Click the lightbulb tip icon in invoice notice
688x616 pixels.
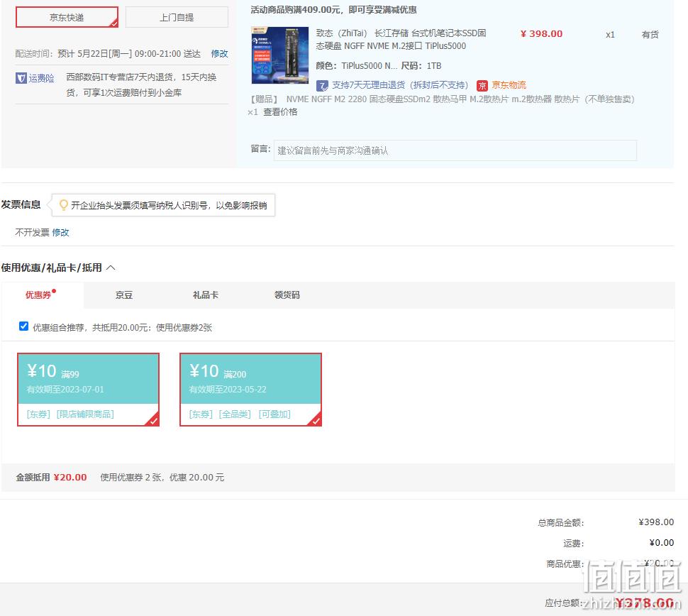click(64, 205)
